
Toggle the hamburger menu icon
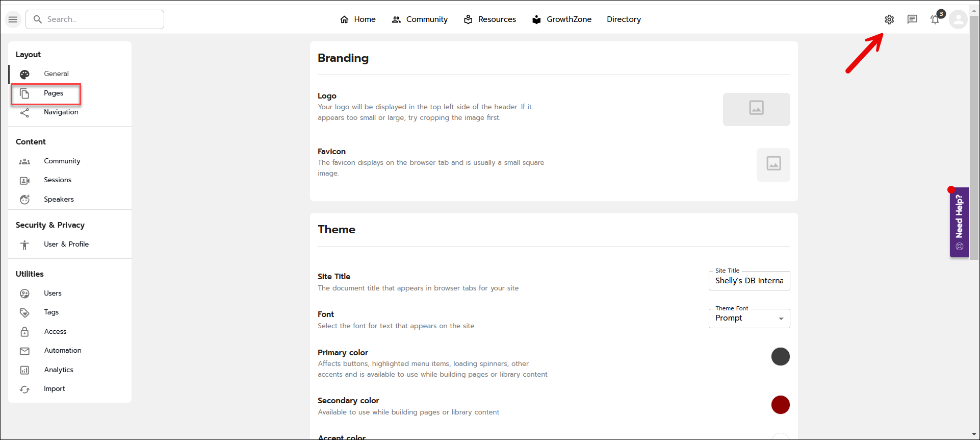[13, 19]
